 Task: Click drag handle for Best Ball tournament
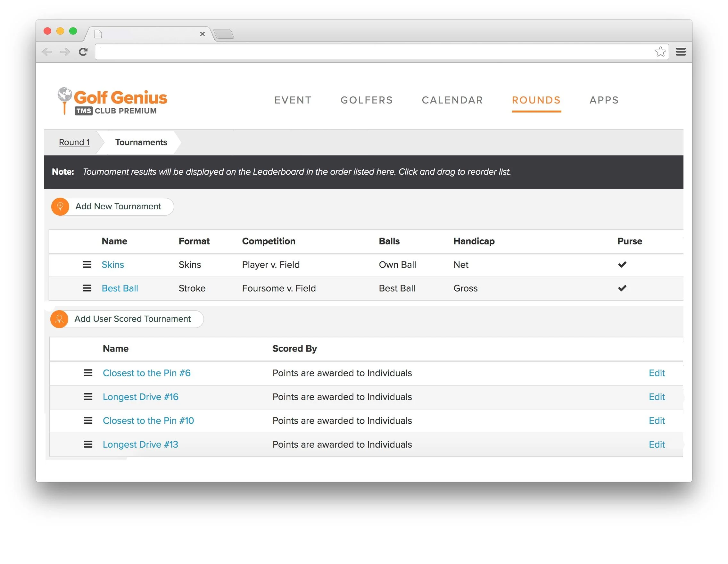click(87, 288)
